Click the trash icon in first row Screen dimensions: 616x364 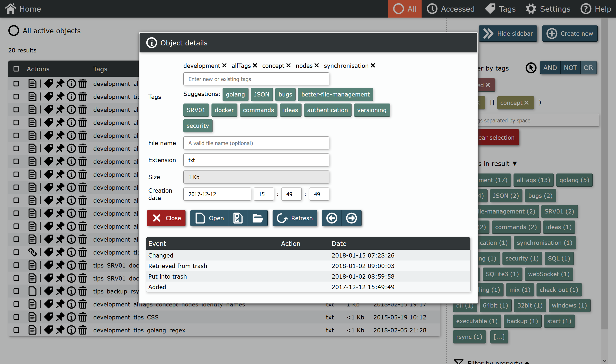click(x=83, y=84)
